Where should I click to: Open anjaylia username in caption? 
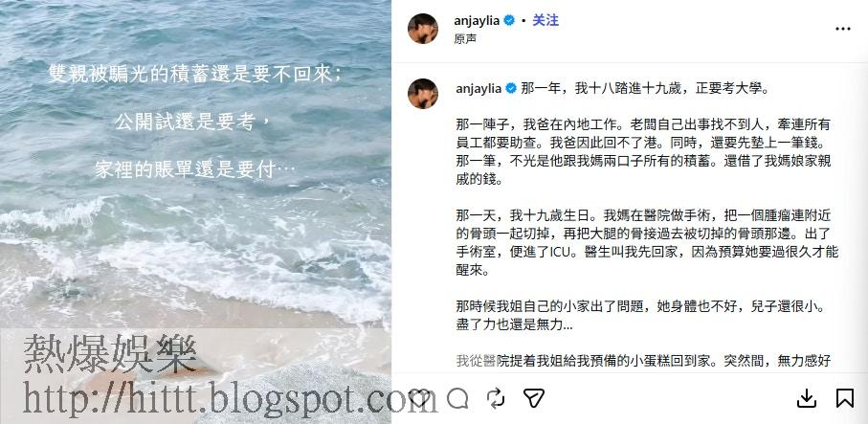click(479, 89)
